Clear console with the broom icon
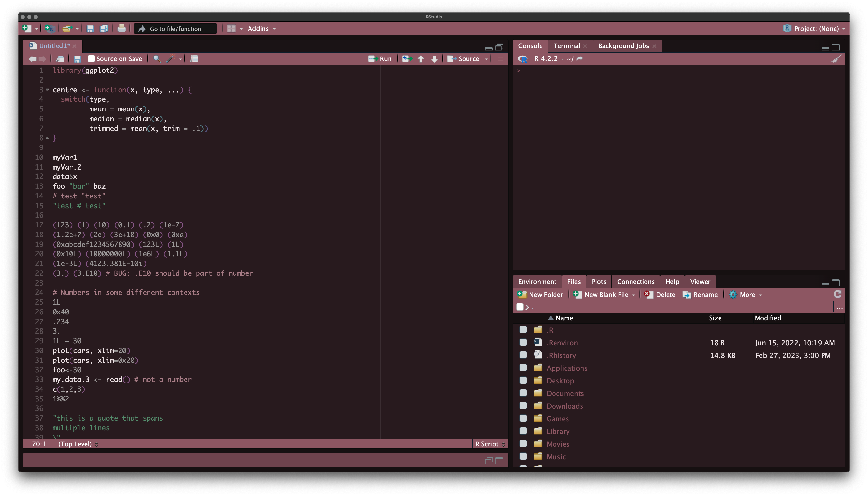The width and height of the screenshot is (868, 496). (x=836, y=59)
